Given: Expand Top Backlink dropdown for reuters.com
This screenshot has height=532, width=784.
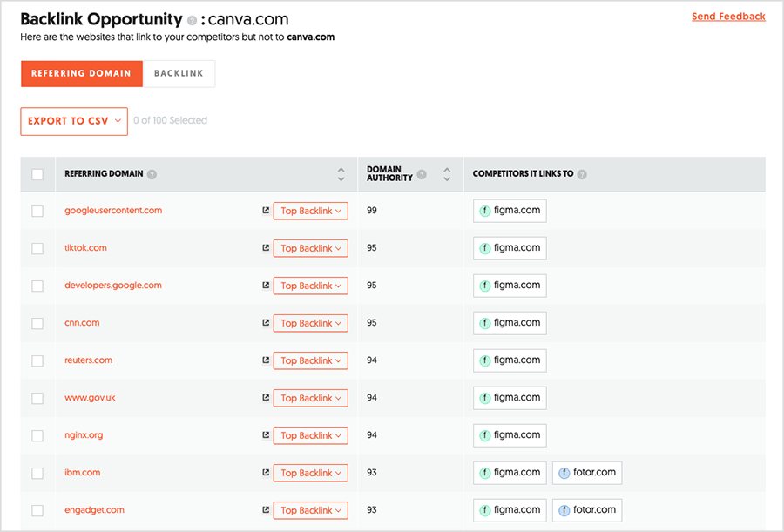Looking at the screenshot, I should pyautogui.click(x=310, y=361).
